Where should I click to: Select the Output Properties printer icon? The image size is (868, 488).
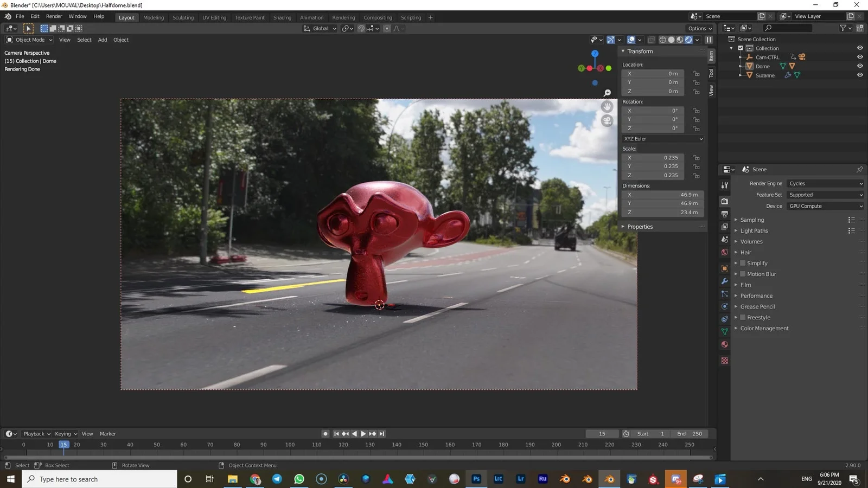coord(724,213)
